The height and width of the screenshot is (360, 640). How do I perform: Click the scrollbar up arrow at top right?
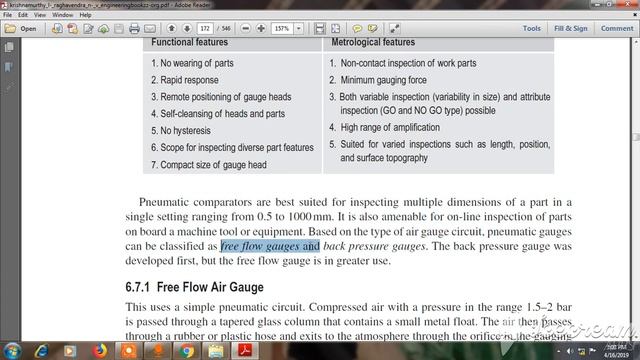(636, 42)
